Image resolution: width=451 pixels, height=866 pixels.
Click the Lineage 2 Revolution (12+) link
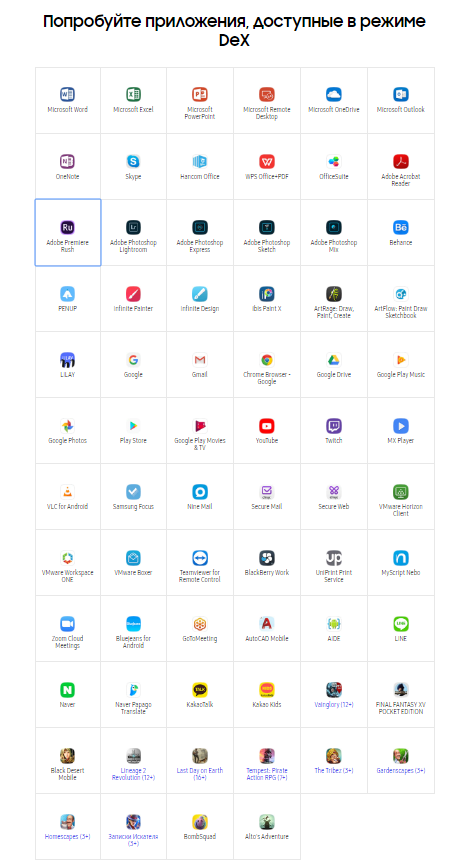(133, 774)
